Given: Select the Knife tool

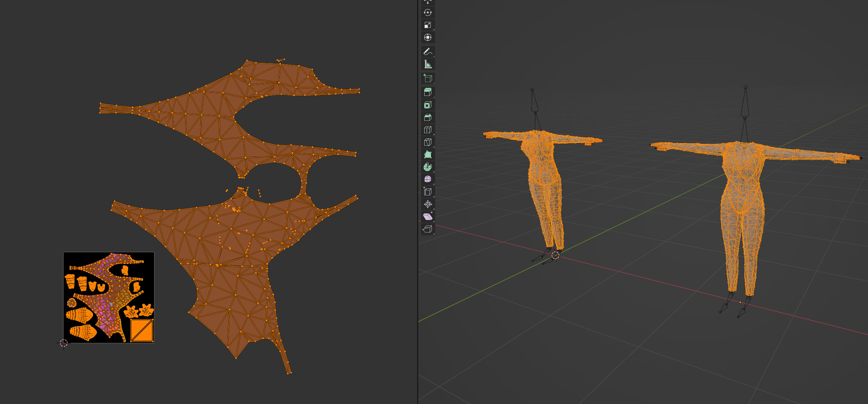Looking at the screenshot, I should (427, 142).
